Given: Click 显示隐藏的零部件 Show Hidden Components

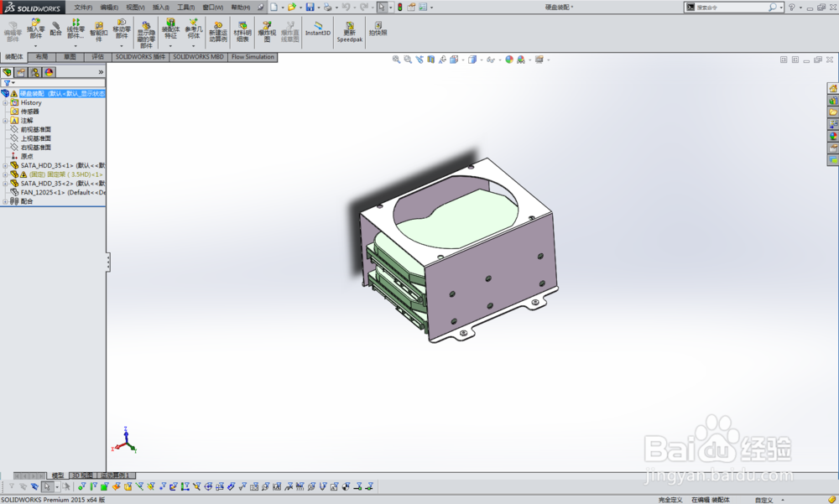Looking at the screenshot, I should click(146, 35).
